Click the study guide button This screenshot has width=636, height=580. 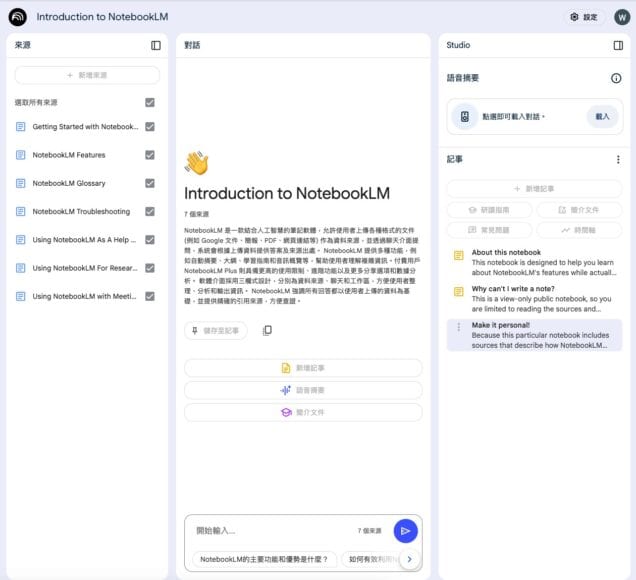pos(490,210)
